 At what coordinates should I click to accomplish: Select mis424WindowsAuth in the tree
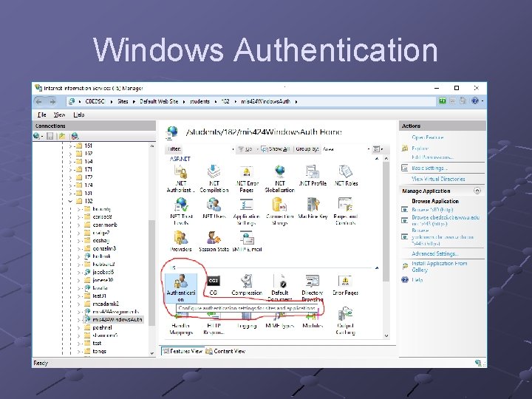pyautogui.click(x=117, y=320)
